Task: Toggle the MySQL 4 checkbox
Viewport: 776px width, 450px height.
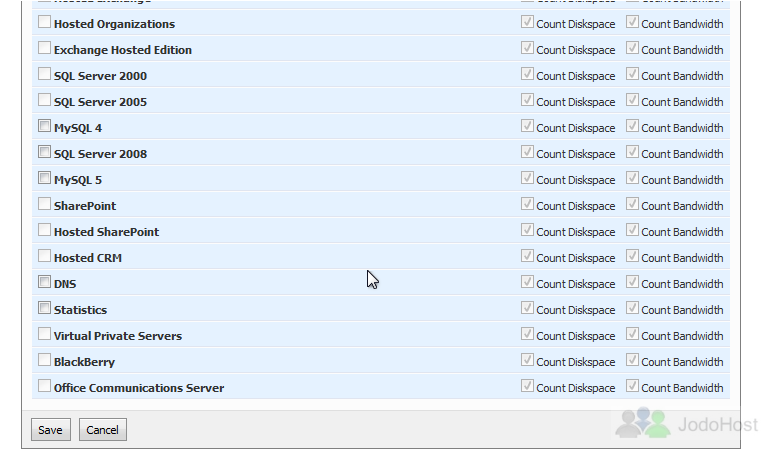Action: pyautogui.click(x=44, y=126)
